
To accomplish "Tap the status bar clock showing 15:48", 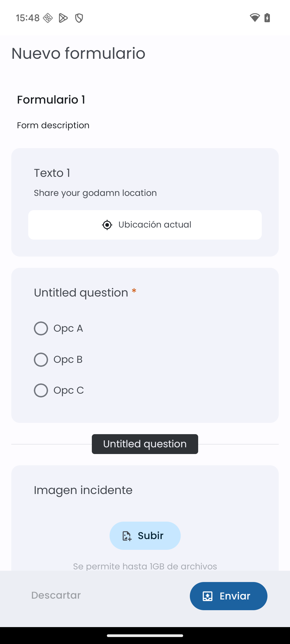I will click(x=28, y=18).
